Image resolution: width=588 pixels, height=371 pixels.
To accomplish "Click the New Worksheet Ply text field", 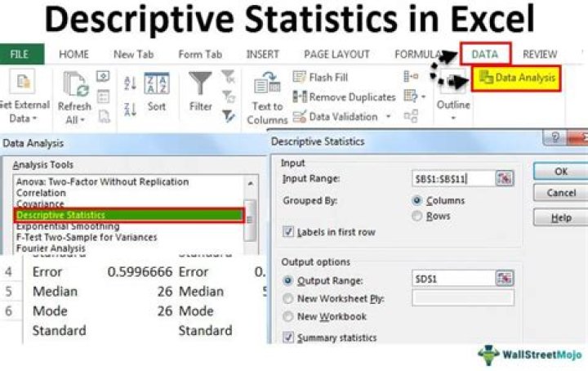I will pyautogui.click(x=463, y=298).
